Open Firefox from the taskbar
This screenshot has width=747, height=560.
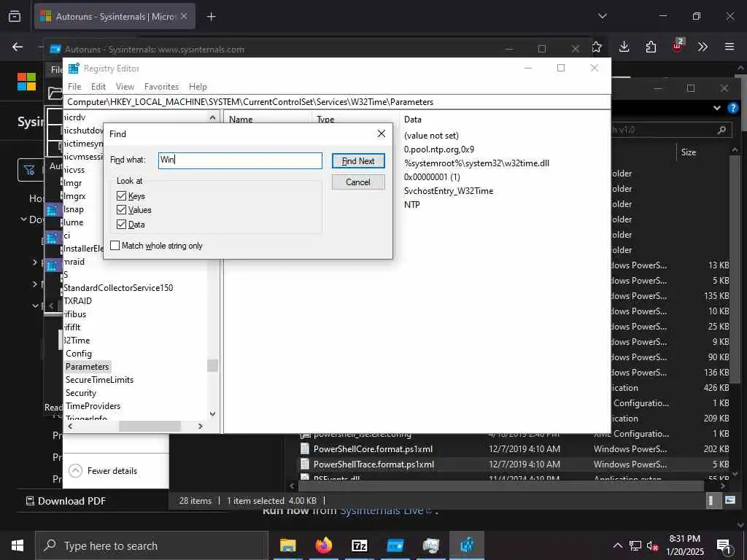point(323,545)
